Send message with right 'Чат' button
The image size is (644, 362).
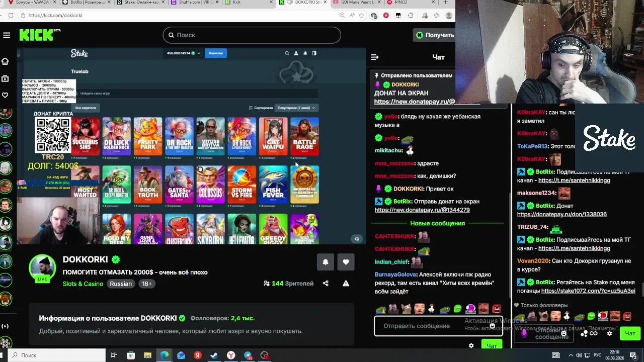[630, 333]
